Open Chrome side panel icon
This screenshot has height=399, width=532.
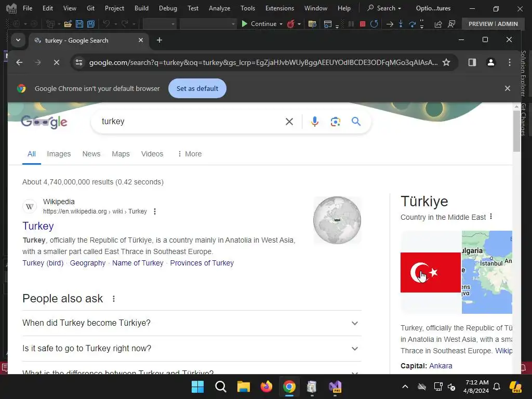tap(472, 62)
